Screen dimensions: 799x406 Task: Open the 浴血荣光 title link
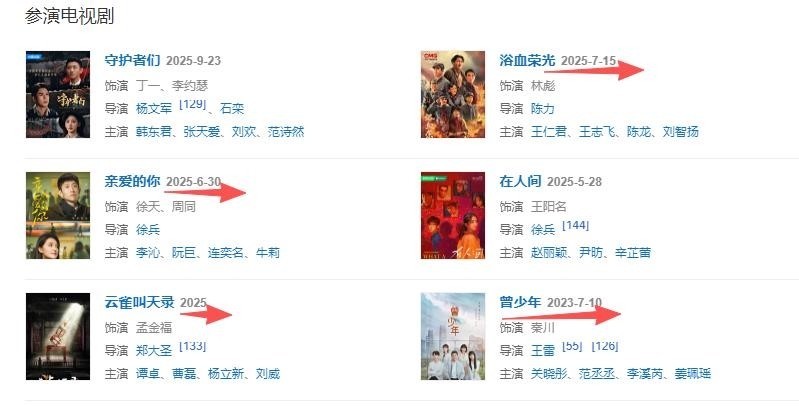click(x=527, y=60)
